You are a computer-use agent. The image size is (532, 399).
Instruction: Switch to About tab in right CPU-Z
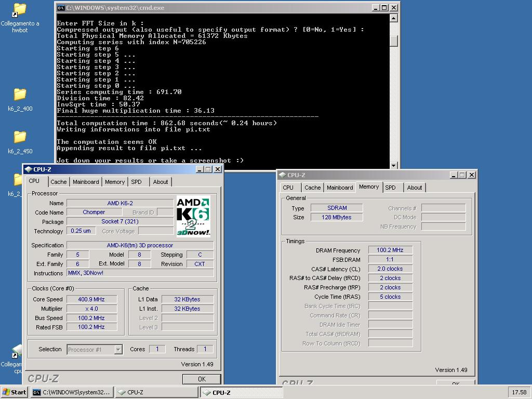[415, 188]
